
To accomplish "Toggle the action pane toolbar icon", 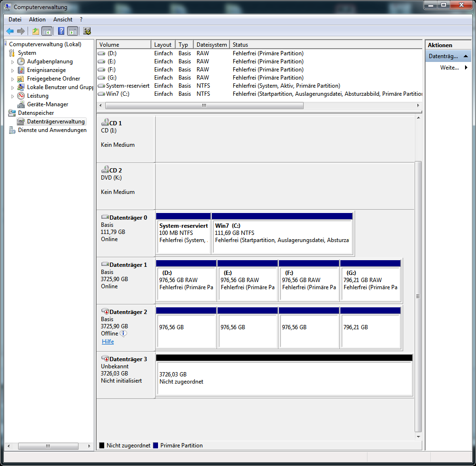I will click(x=73, y=31).
